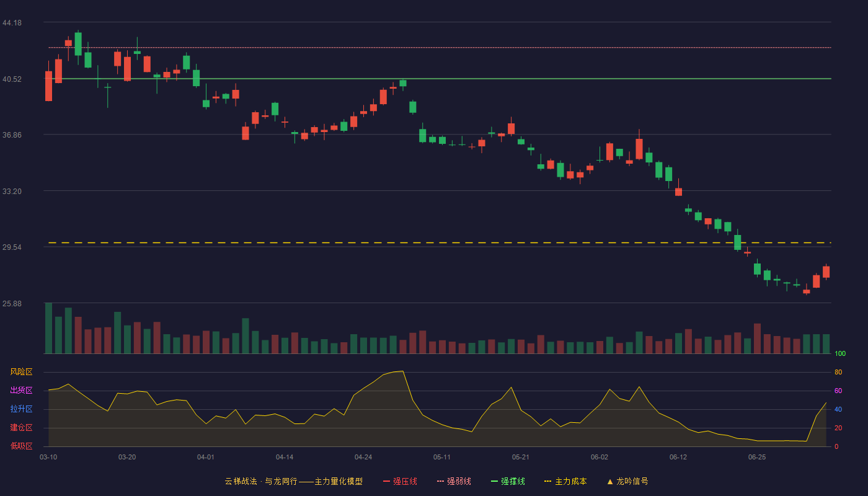
Task: Click the 100 indicator scale label
Action: coord(840,354)
